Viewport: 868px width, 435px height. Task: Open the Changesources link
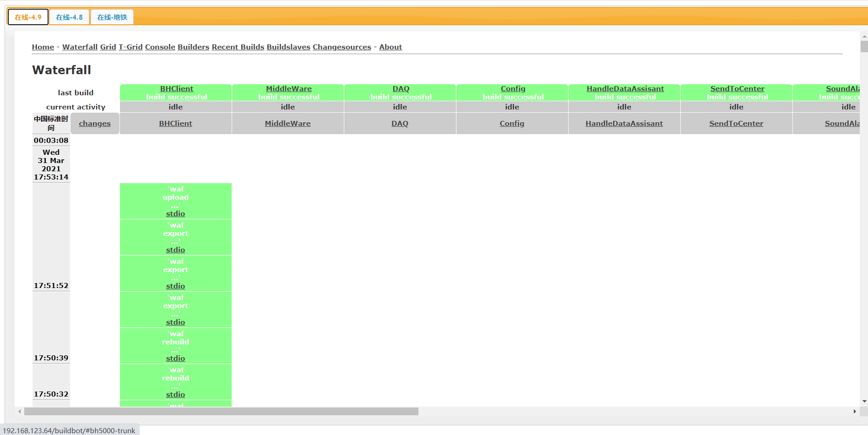[342, 47]
